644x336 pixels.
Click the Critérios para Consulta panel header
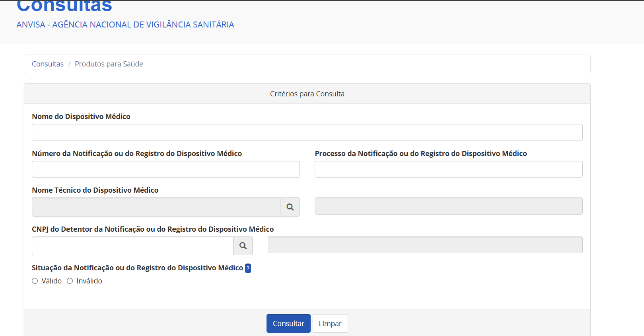click(x=307, y=94)
